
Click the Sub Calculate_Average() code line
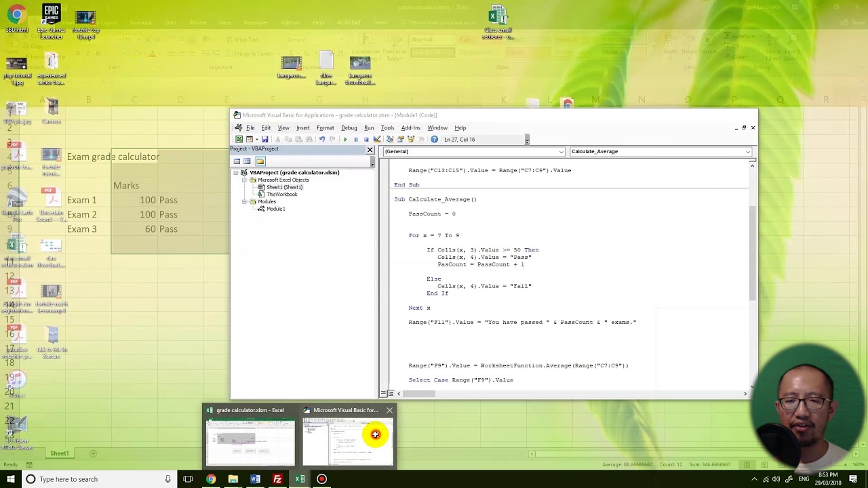435,199
